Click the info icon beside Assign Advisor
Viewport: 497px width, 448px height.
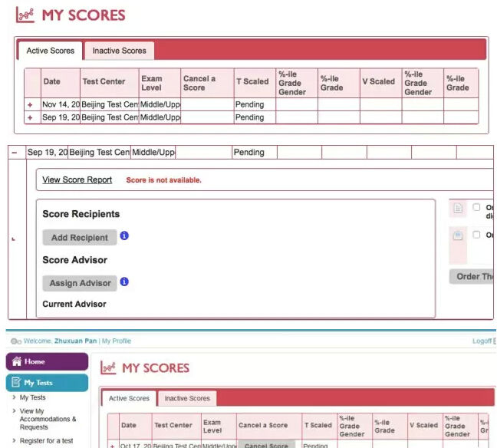coord(124,282)
